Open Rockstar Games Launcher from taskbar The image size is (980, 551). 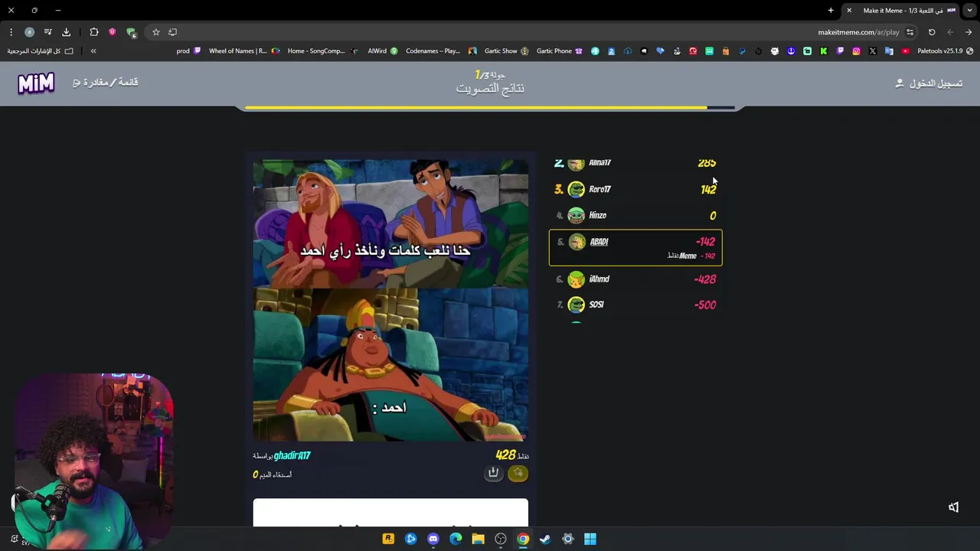click(388, 539)
